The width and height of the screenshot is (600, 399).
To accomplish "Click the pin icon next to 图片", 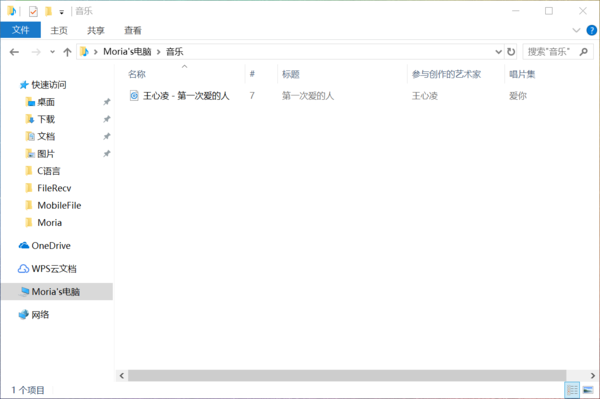I will 107,154.
